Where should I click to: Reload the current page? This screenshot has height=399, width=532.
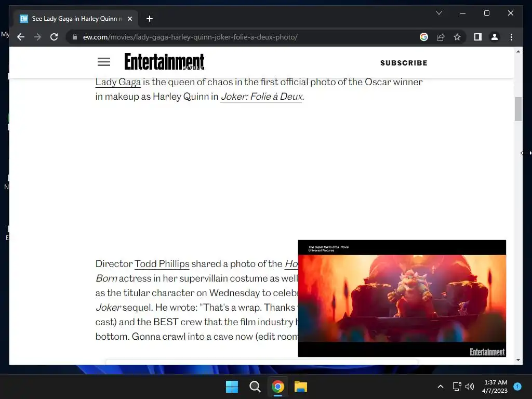[x=54, y=37]
